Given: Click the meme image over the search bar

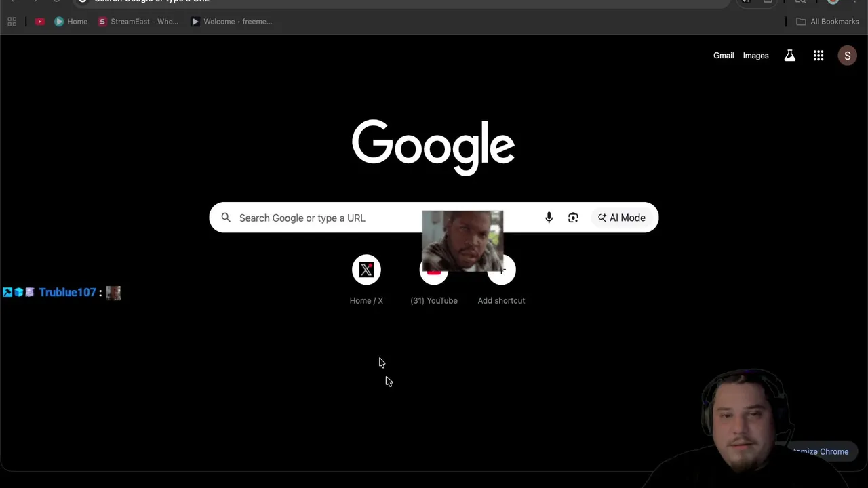Looking at the screenshot, I should 462,241.
